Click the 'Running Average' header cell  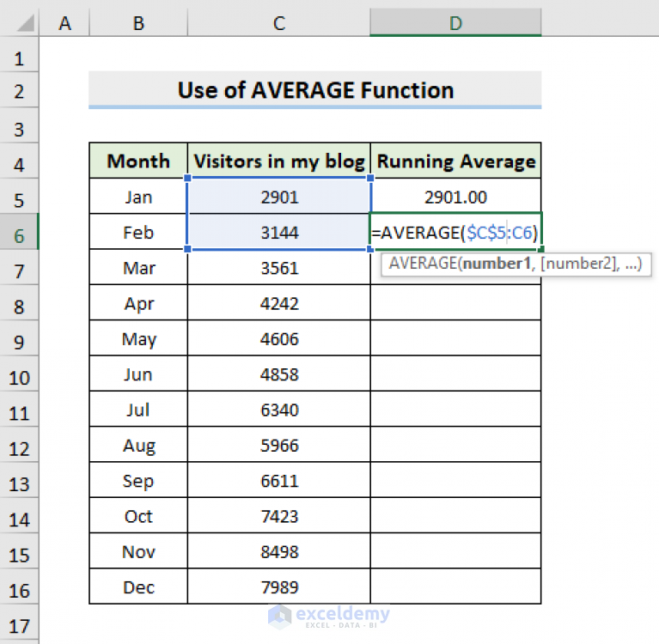click(455, 161)
